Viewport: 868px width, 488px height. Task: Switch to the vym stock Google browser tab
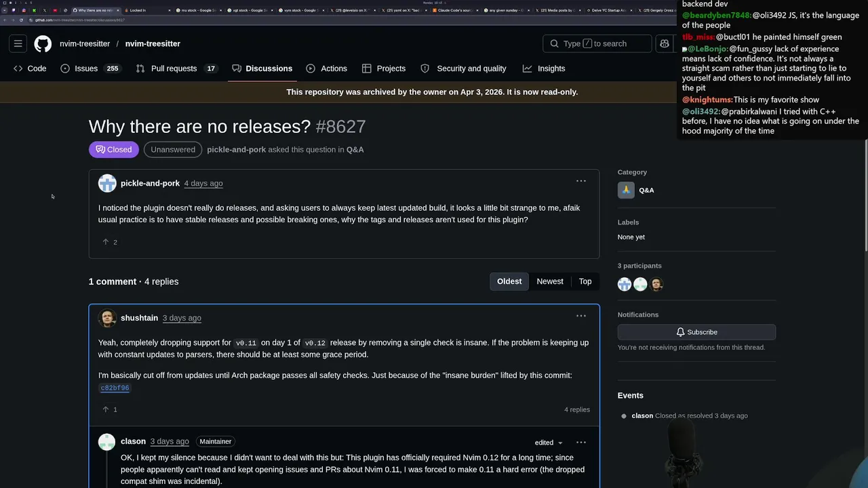(301, 10)
